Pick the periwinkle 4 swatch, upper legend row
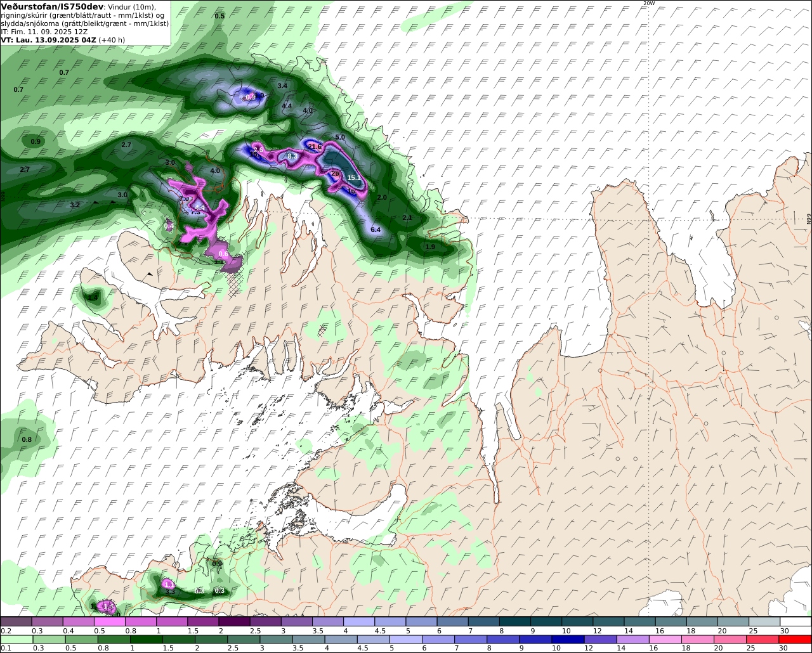812x653 pixels. (359, 622)
